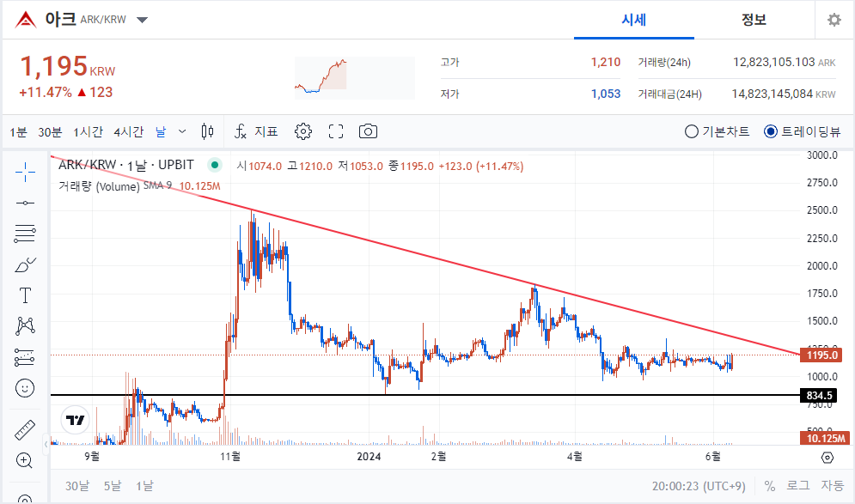Click the ARK coin logo
Image resolution: width=855 pixels, height=504 pixels.
26,20
